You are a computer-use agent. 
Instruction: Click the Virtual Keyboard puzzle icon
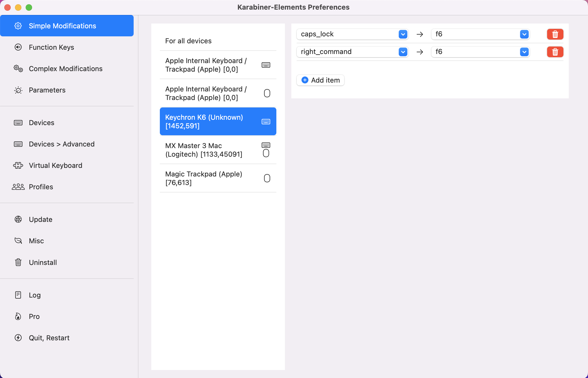click(x=18, y=165)
